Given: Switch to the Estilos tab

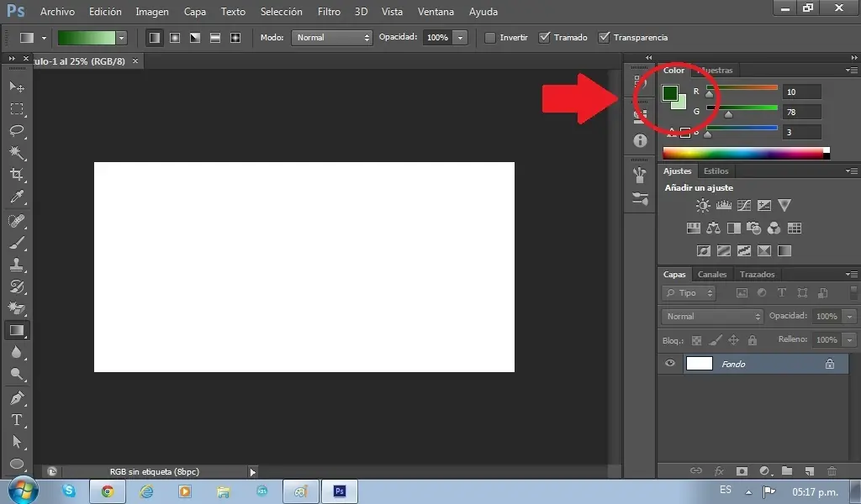Looking at the screenshot, I should tap(716, 171).
